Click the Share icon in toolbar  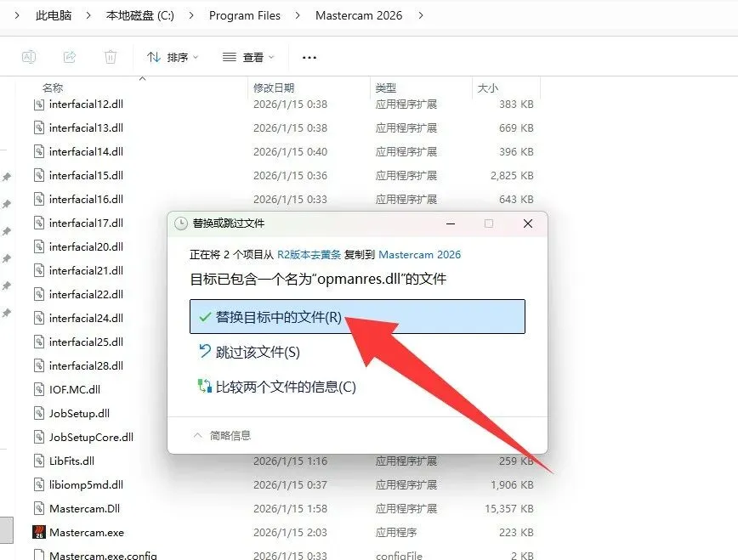[70, 58]
